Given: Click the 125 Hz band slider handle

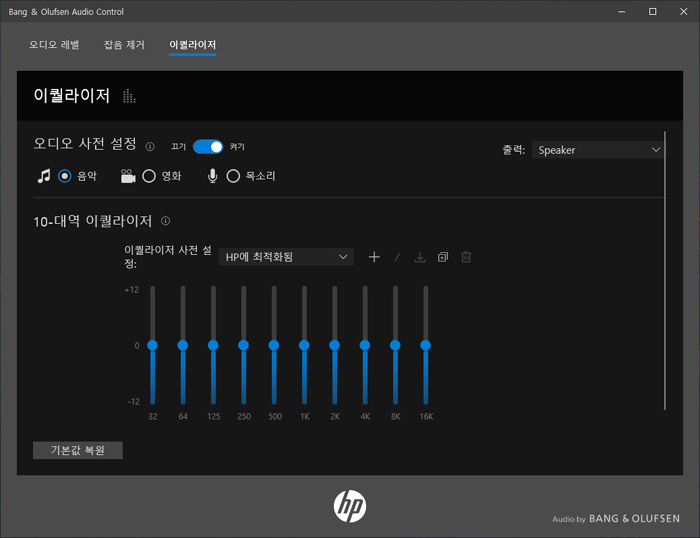Looking at the screenshot, I should (213, 345).
